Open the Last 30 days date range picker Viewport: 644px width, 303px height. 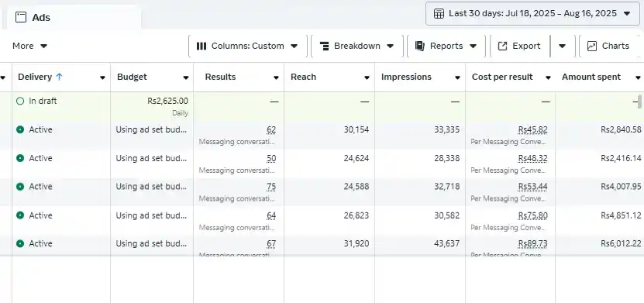coord(532,13)
